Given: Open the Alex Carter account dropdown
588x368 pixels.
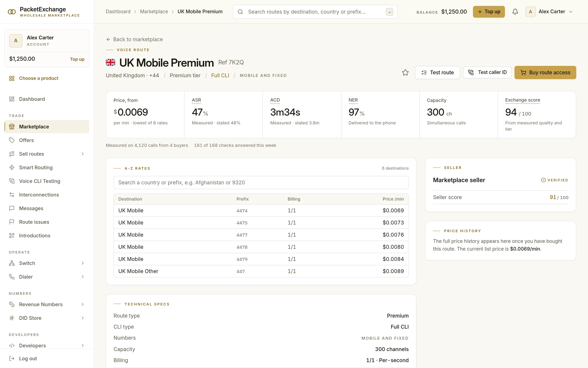Looking at the screenshot, I should click(549, 12).
